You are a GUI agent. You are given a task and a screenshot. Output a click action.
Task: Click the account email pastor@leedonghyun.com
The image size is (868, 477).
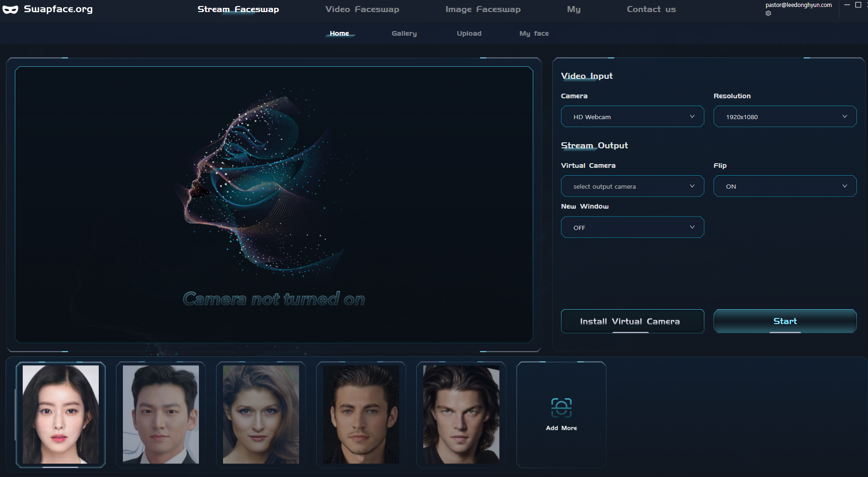pyautogui.click(x=798, y=5)
